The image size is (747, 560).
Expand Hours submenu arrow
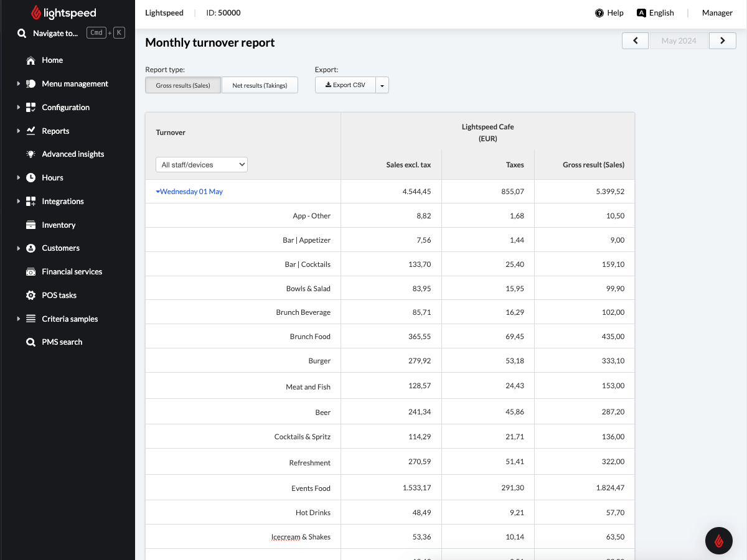[19, 178]
